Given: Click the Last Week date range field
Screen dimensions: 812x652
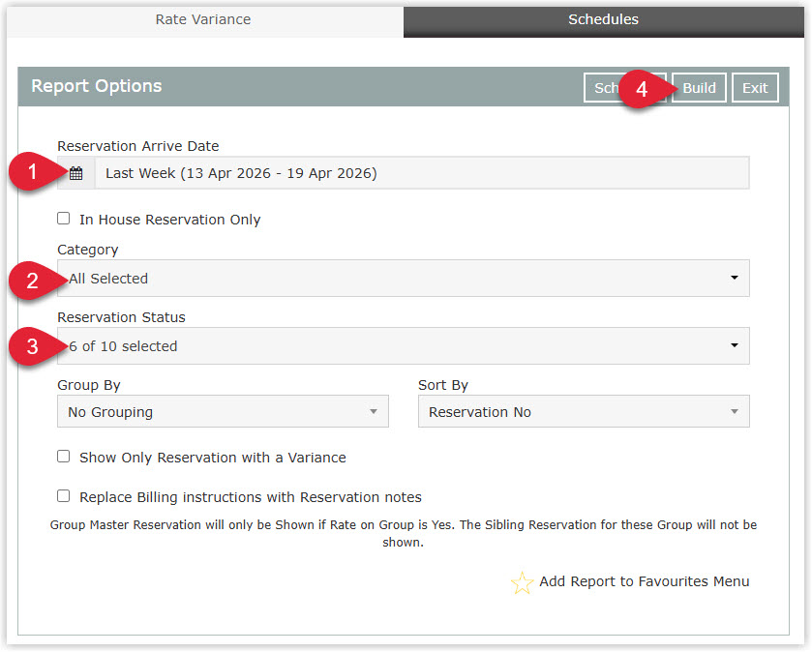Looking at the screenshot, I should [x=422, y=173].
